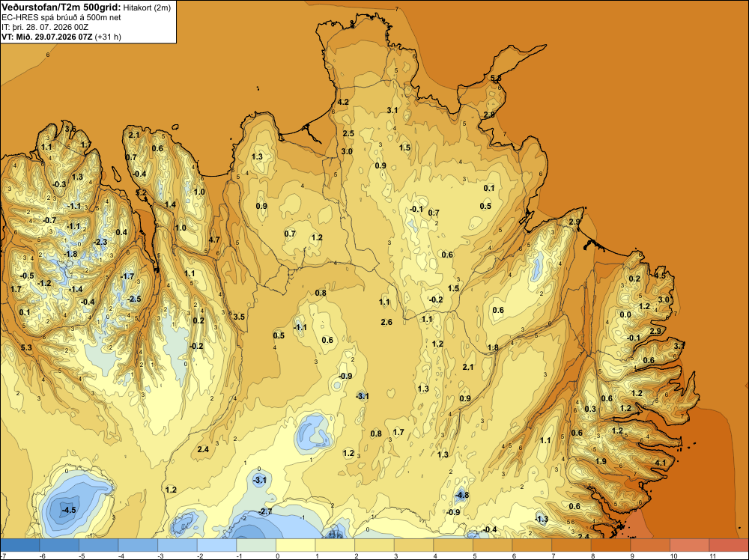Select the legend swatch between -1 and 0

tap(256, 545)
